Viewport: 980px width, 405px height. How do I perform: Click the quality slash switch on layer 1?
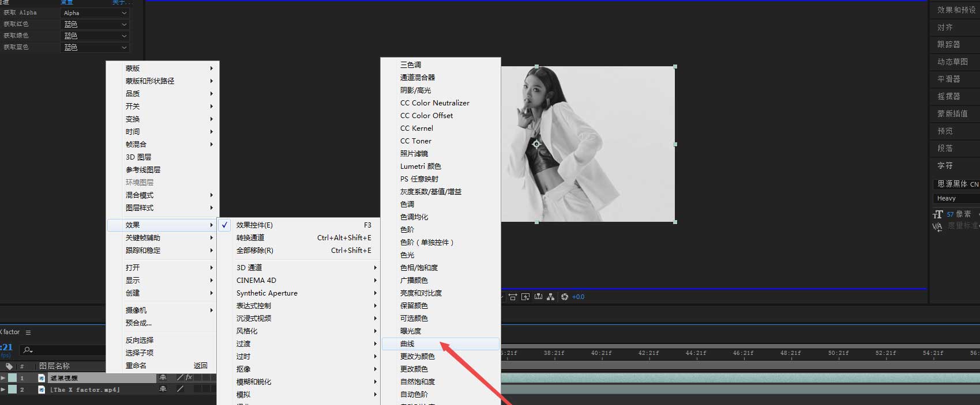[x=180, y=378]
